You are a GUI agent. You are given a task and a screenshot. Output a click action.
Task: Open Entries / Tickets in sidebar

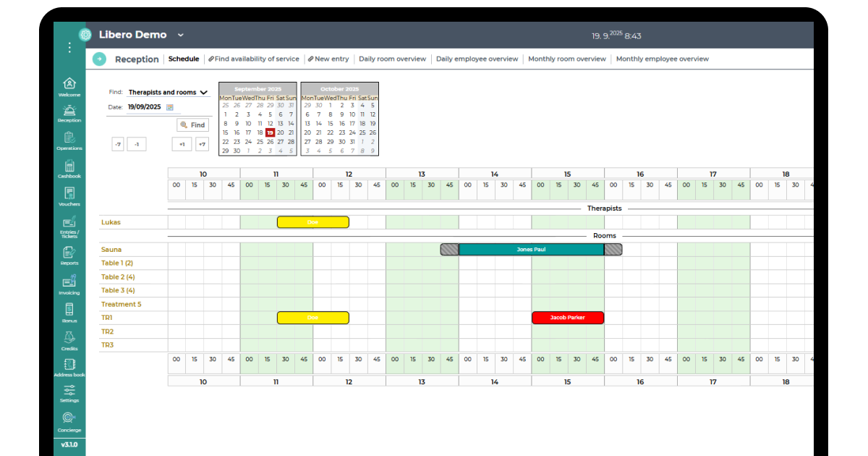[69, 227]
